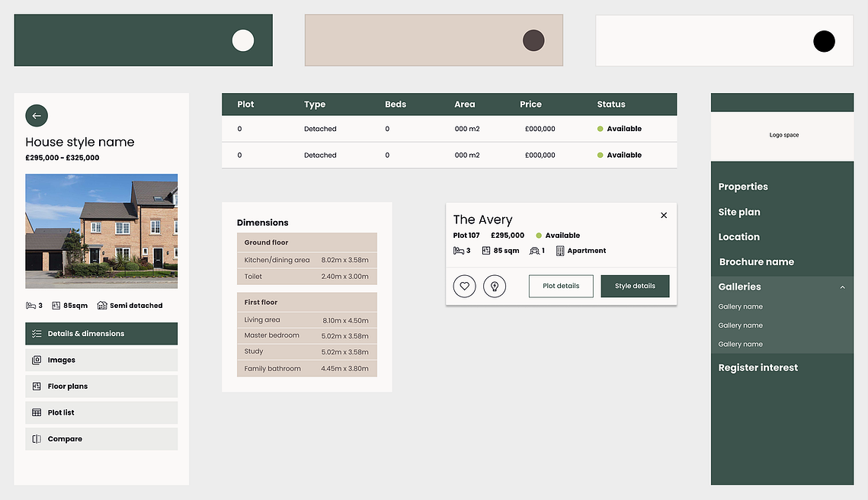Click the Images gallery icon
The image size is (868, 500).
37,360
